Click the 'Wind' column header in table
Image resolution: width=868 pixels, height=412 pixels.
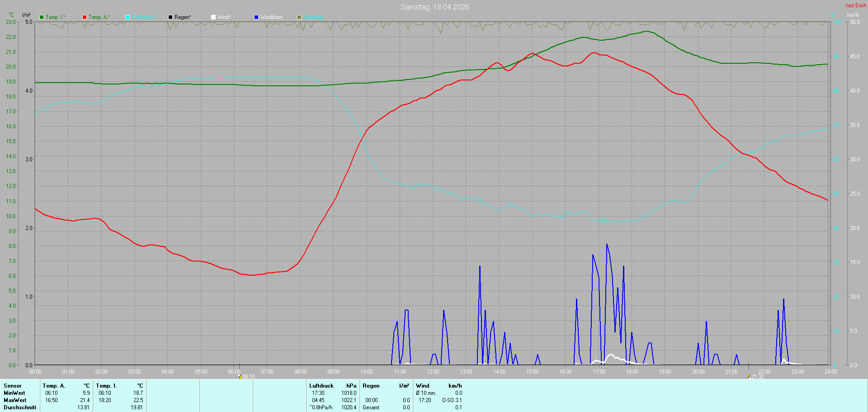423,386
